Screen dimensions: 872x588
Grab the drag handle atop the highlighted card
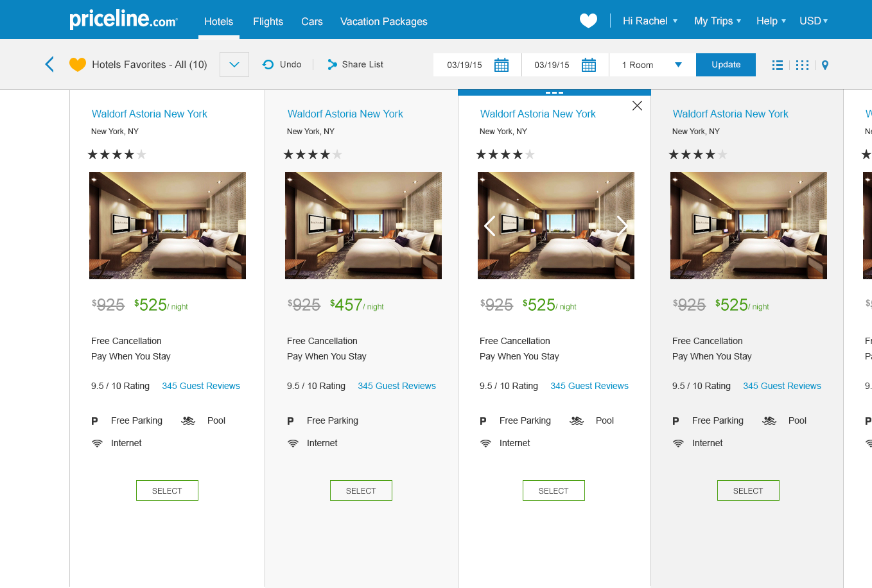(554, 92)
